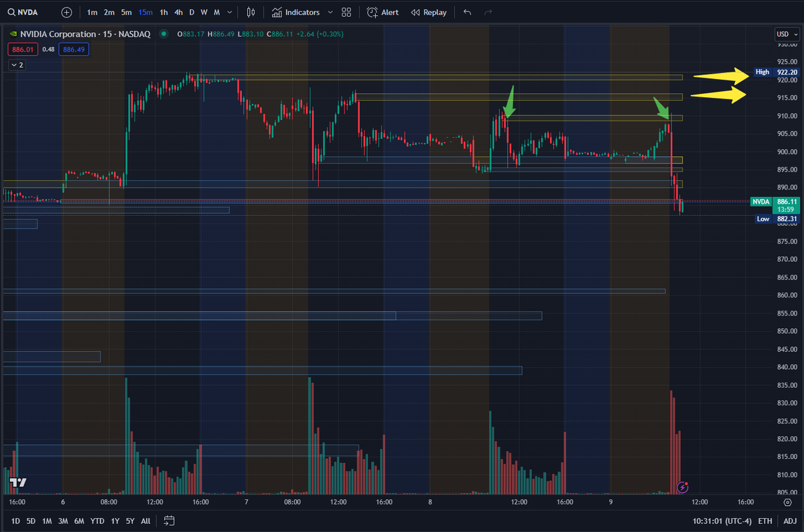The height and width of the screenshot is (532, 804).
Task: Create an Alert
Action: (x=383, y=12)
